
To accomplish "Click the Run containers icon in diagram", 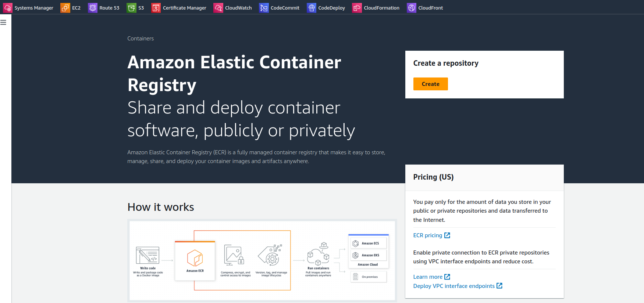I will click(x=318, y=254).
